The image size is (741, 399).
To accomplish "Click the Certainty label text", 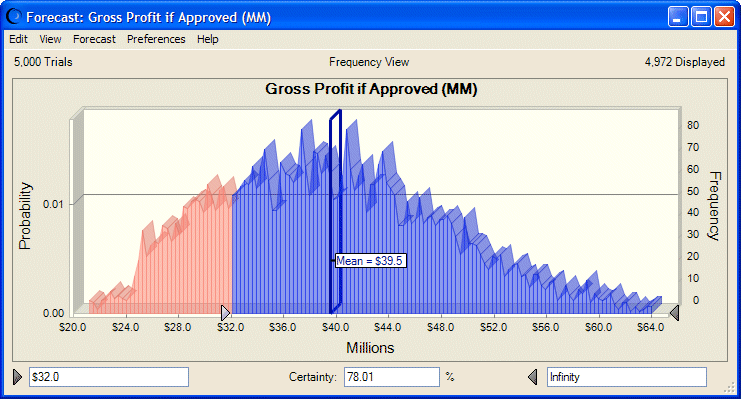I will [313, 377].
